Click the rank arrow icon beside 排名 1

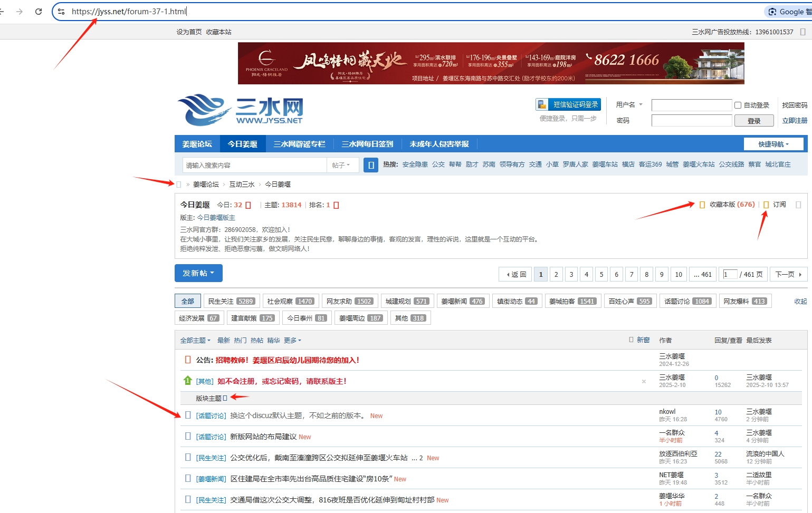click(336, 205)
